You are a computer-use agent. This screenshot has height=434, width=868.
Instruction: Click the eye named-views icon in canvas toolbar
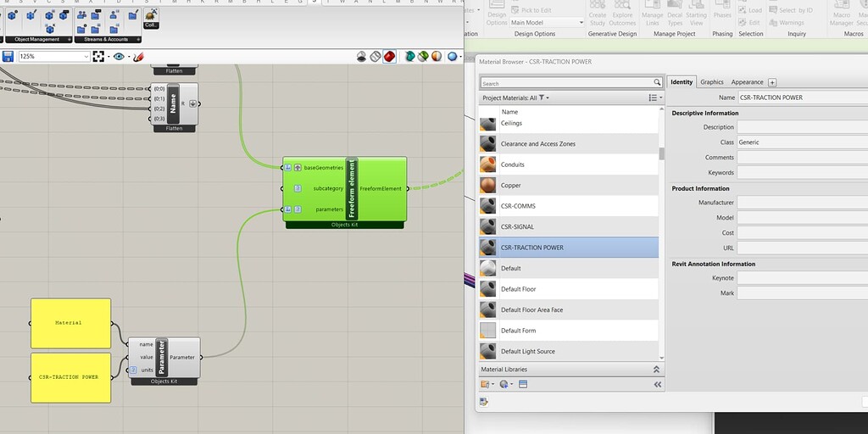point(119,57)
